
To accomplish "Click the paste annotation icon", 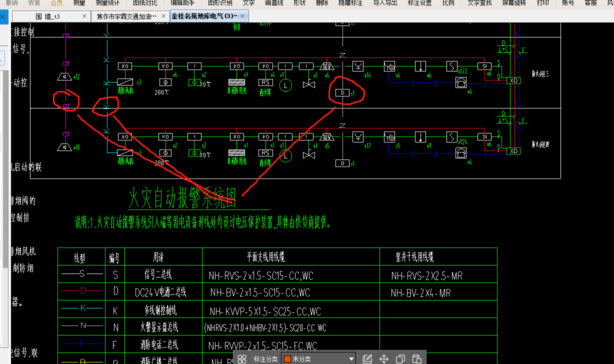I will click(x=416, y=358).
